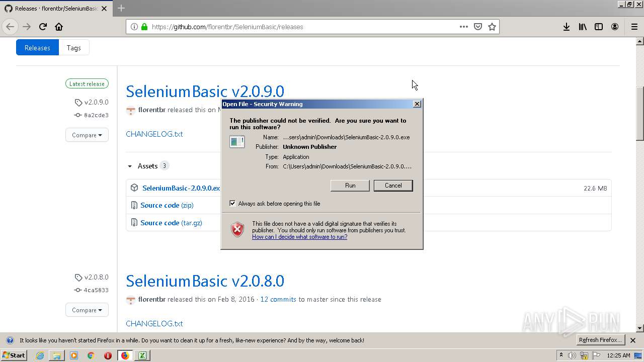This screenshot has height=362, width=644.
Task: Click the green padlock security icon
Action: pos(144,27)
